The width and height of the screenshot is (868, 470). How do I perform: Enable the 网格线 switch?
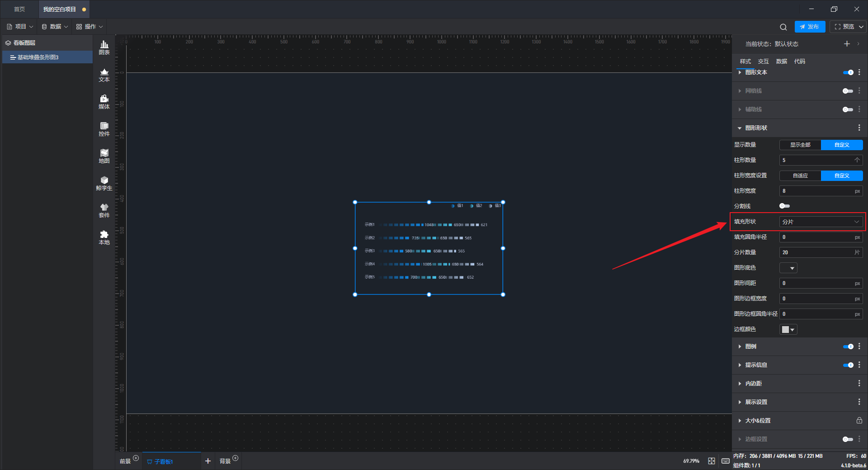pos(848,91)
